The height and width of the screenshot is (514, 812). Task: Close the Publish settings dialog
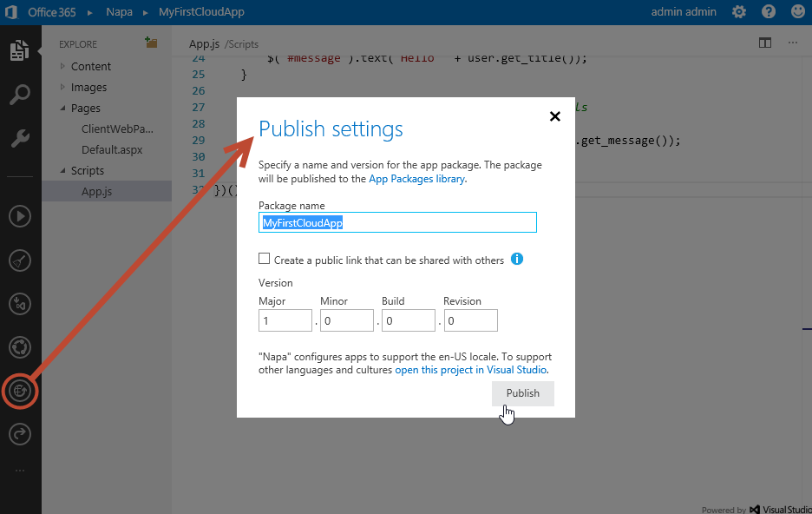555,116
